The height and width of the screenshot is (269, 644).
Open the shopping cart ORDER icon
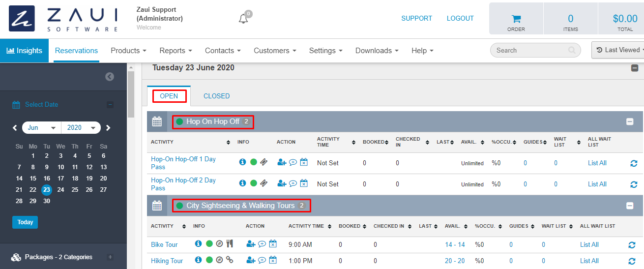pyautogui.click(x=516, y=19)
